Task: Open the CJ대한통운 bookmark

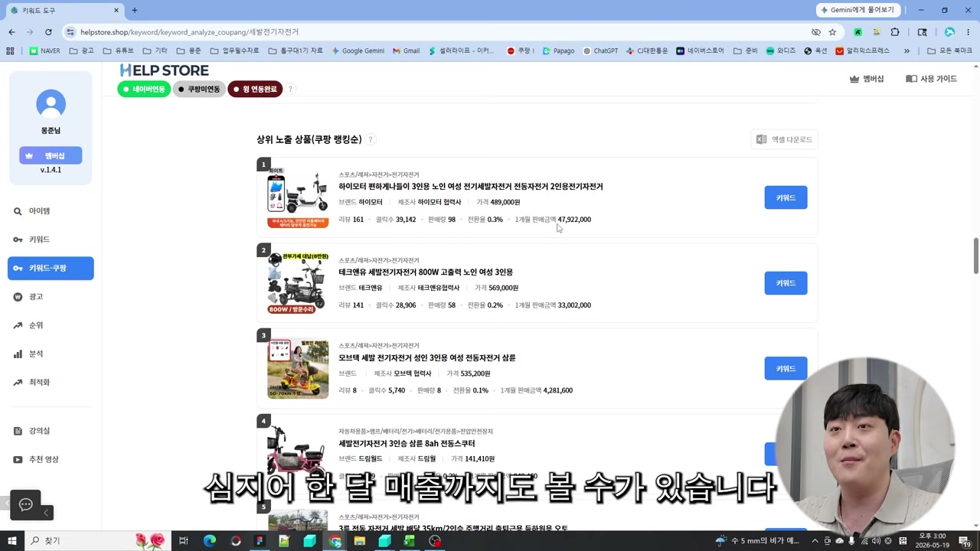Action: point(646,51)
